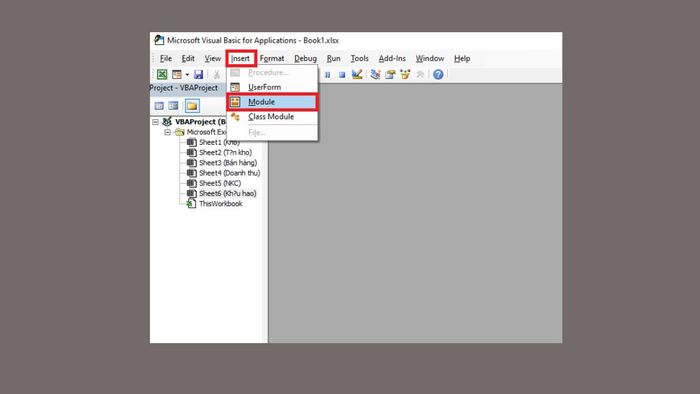Collapse the Microsoft Excel Objects folder node
The height and width of the screenshot is (394, 700).
click(167, 132)
